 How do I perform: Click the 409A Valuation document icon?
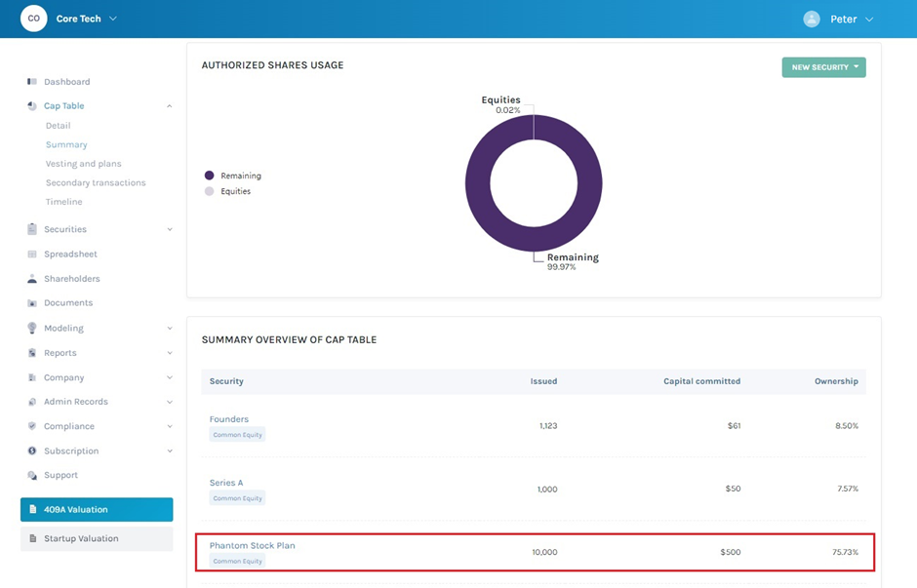click(x=33, y=510)
